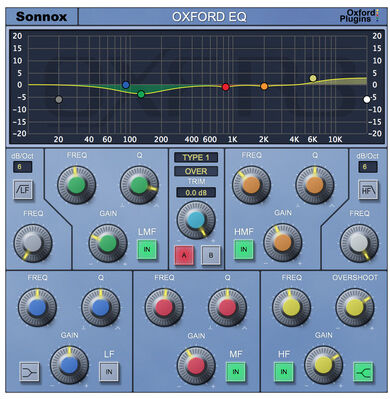Click the orange HMF FREQ knob

pyautogui.click(x=251, y=185)
